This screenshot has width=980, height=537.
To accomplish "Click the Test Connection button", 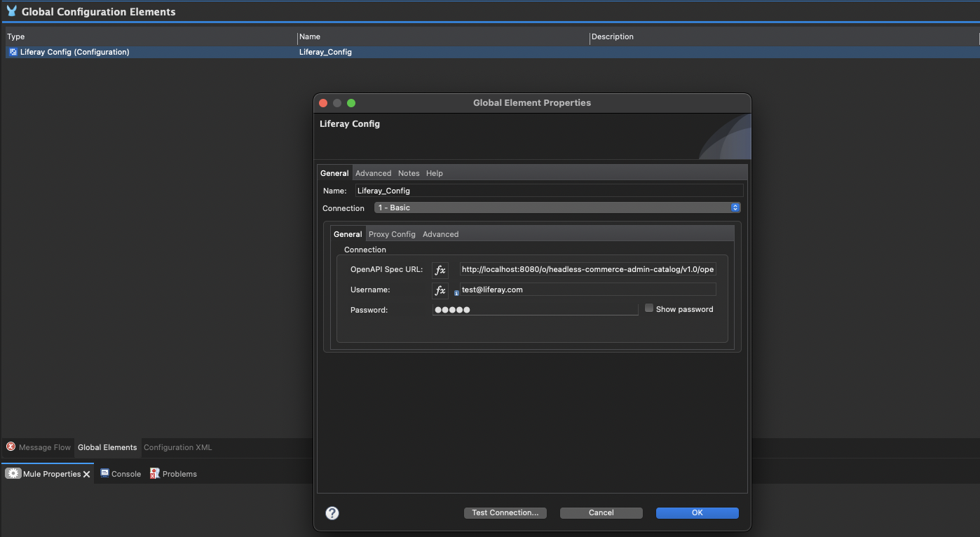I will [505, 513].
